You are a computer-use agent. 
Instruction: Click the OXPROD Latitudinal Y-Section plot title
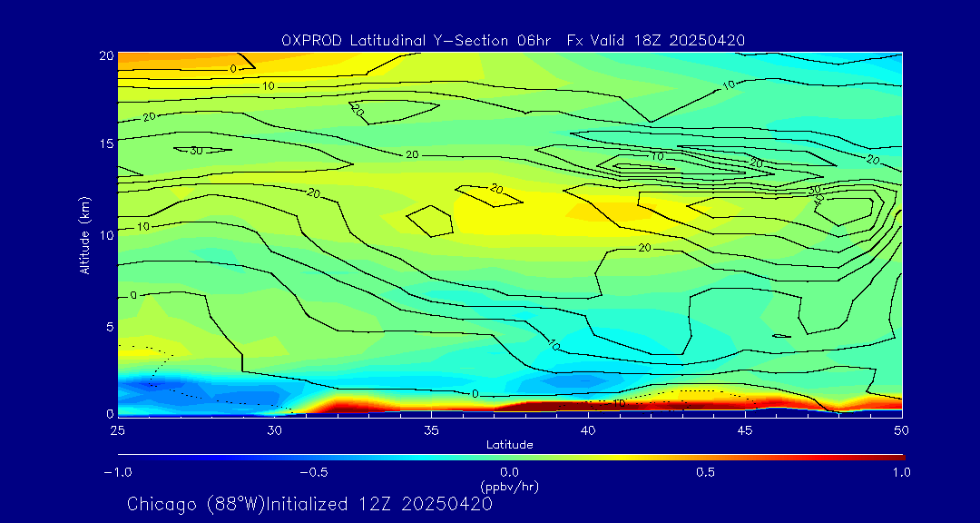coord(514,40)
